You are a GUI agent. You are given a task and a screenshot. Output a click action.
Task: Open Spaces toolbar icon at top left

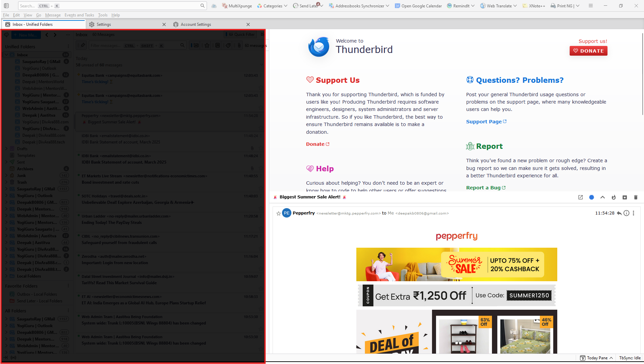(x=6, y=6)
